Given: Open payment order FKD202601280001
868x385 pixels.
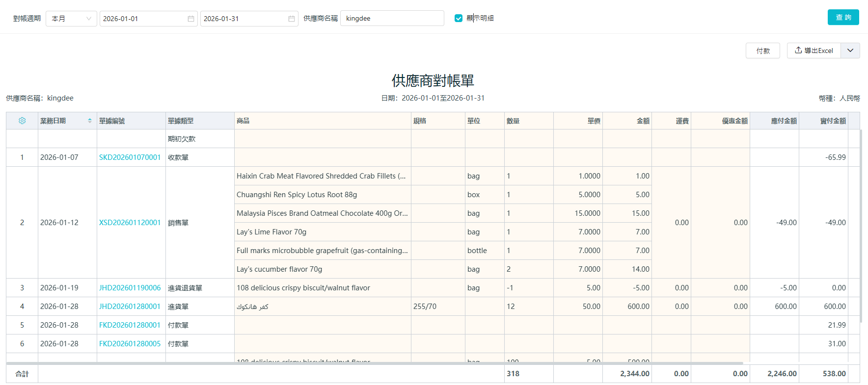Looking at the screenshot, I should (130, 325).
